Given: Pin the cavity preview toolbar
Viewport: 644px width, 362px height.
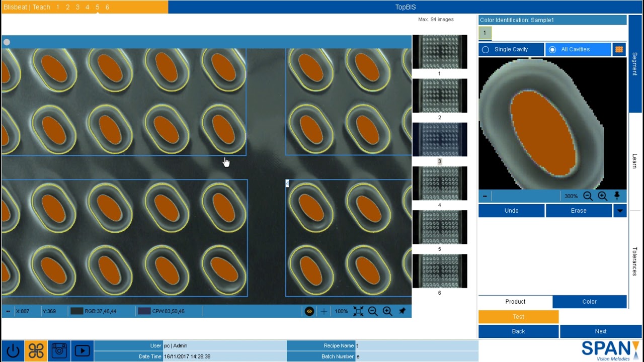Looking at the screenshot, I should tap(617, 196).
